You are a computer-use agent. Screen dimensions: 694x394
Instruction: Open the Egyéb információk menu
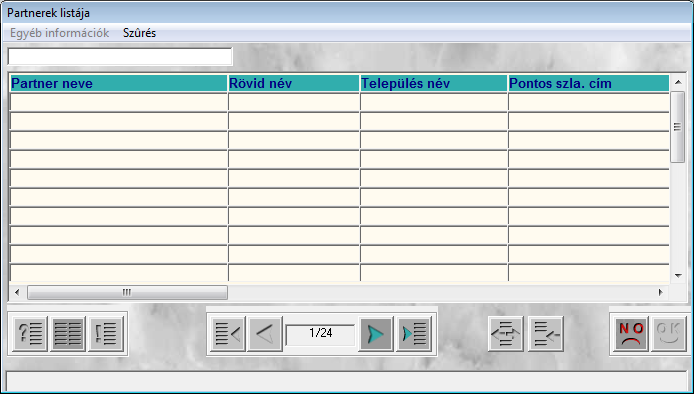[59, 33]
